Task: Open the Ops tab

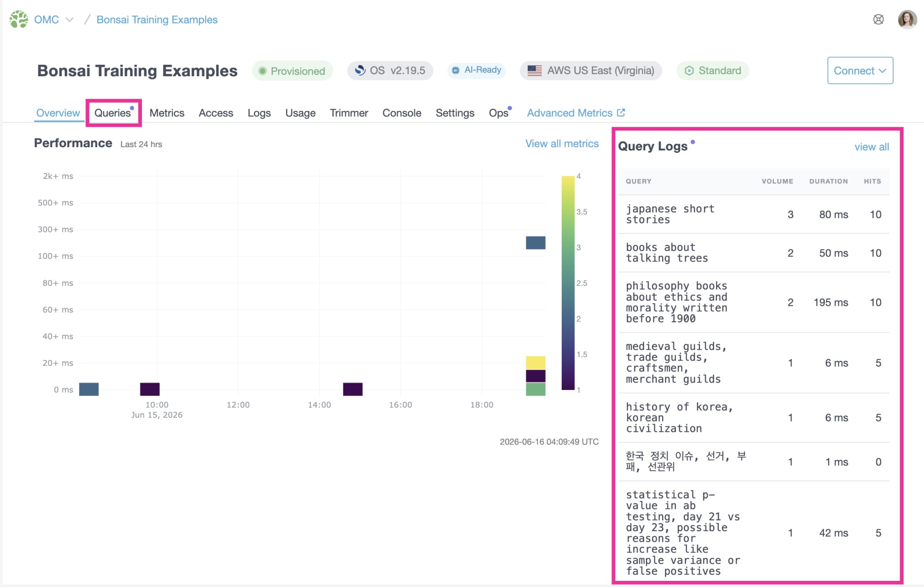Action: pos(499,113)
